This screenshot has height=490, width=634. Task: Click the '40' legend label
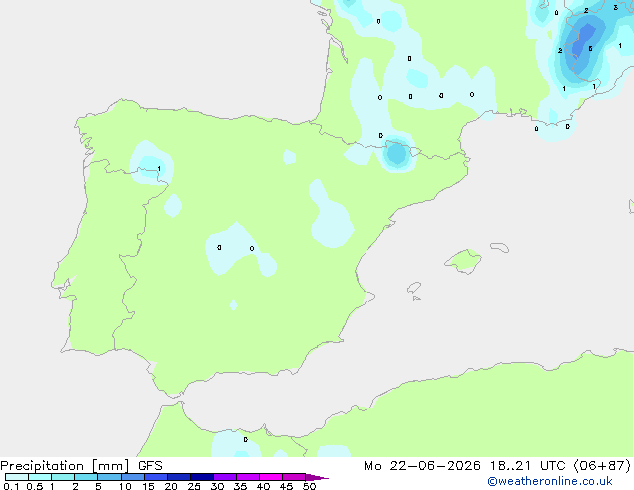[263, 486]
